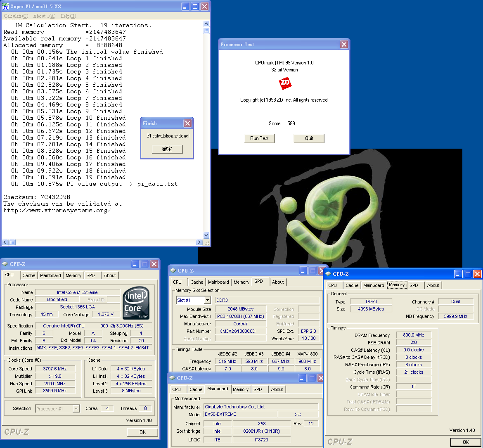Open the Slot #1 memory slot dropdown

tap(207, 300)
